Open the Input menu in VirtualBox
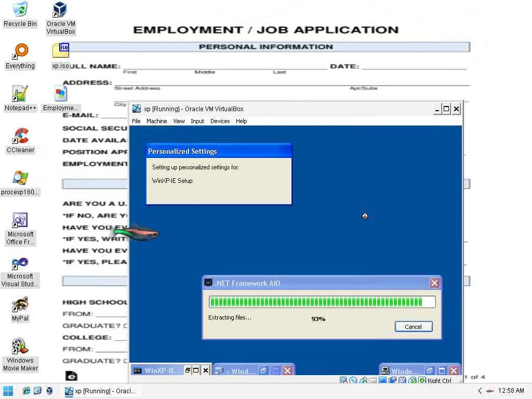Image resolution: width=532 pixels, height=399 pixels. click(x=197, y=121)
